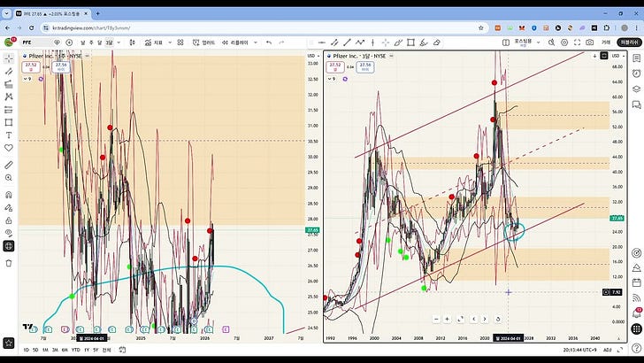Viewport: 644px width, 363px height.
Task: Open the help center question mark
Action: coord(637,349)
